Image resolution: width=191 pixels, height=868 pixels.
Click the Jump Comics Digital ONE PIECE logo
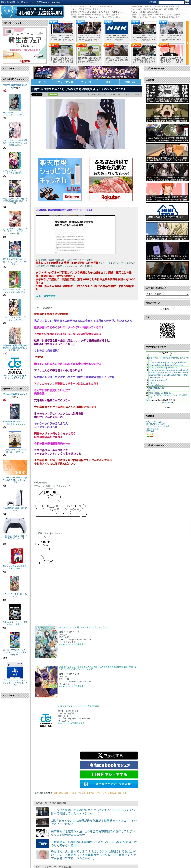point(15,366)
